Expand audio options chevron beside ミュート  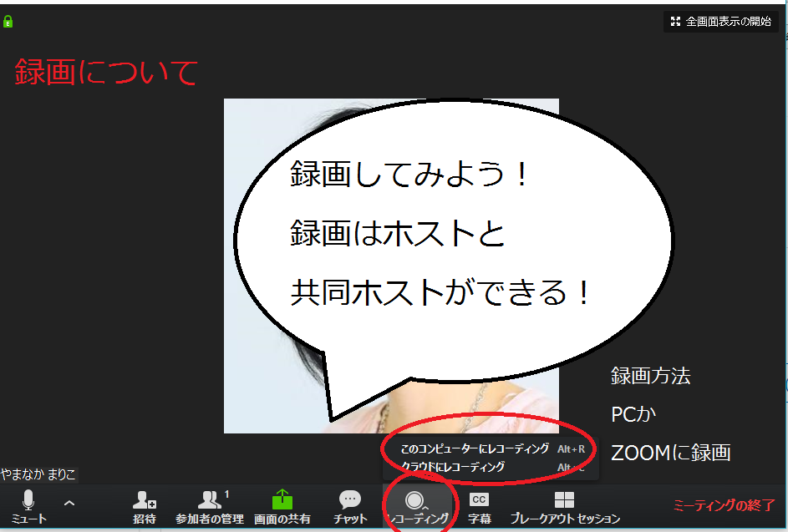pos(69,503)
